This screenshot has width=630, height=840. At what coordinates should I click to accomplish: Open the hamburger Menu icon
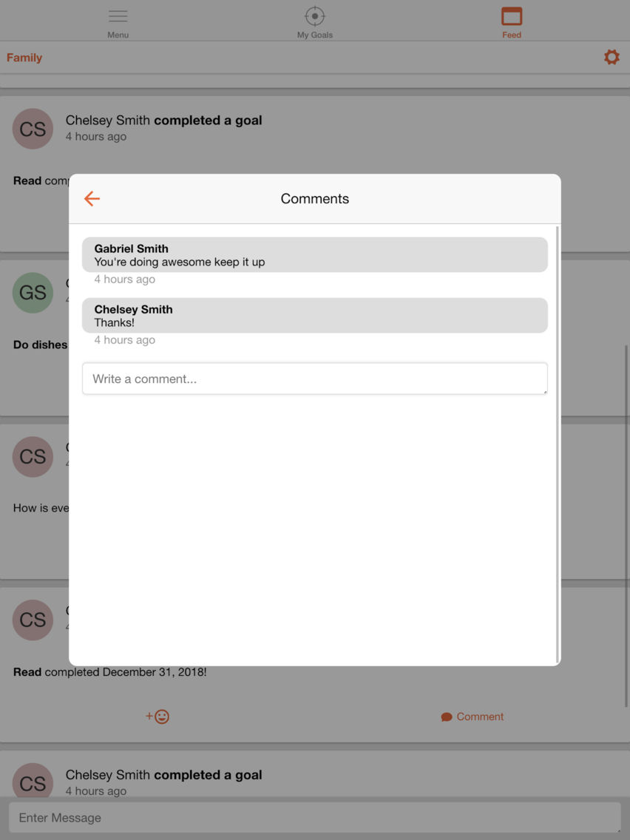tap(118, 16)
